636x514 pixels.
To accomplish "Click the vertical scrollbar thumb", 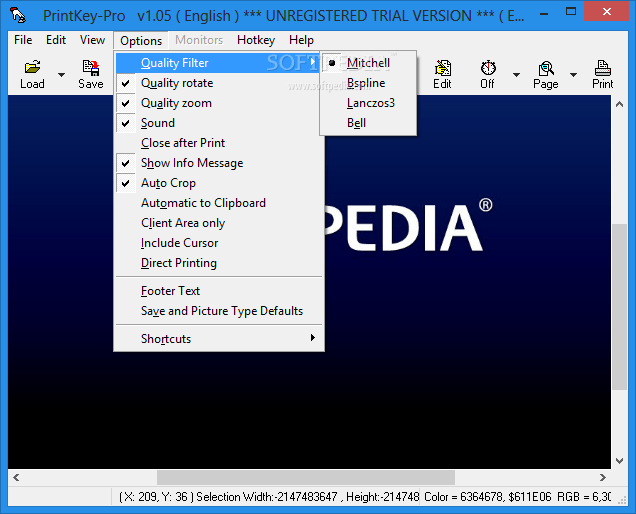I will 619,306.
